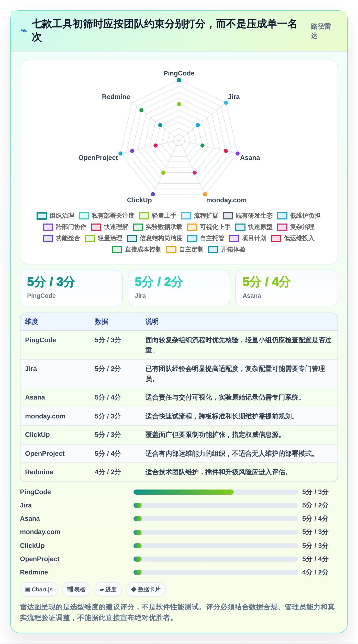
Task: Select the 表格 tag chip
Action: coord(76,590)
